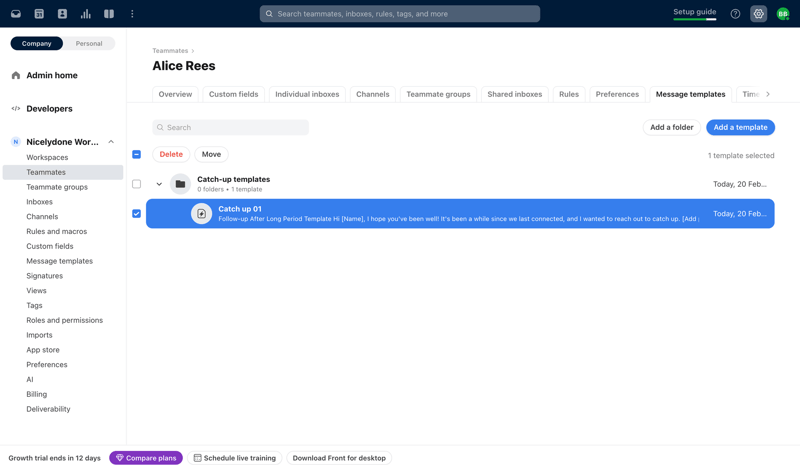Image resolution: width=800 pixels, height=470 pixels.
Task: Open Message templates in the sidebar
Action: (60, 261)
